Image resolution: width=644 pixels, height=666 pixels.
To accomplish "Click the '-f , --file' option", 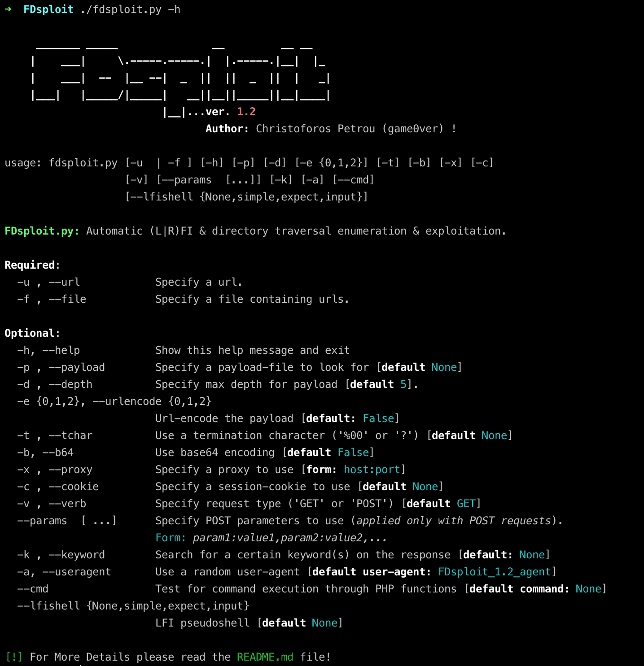I will point(52,299).
